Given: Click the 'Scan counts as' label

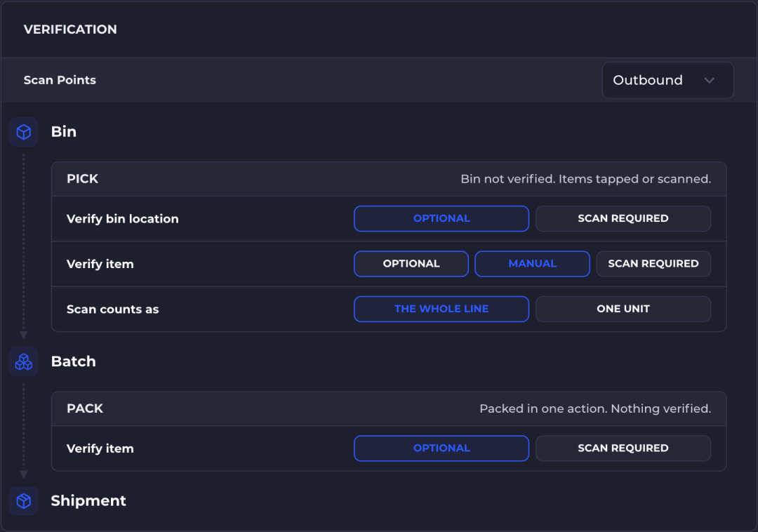Looking at the screenshot, I should point(112,310).
